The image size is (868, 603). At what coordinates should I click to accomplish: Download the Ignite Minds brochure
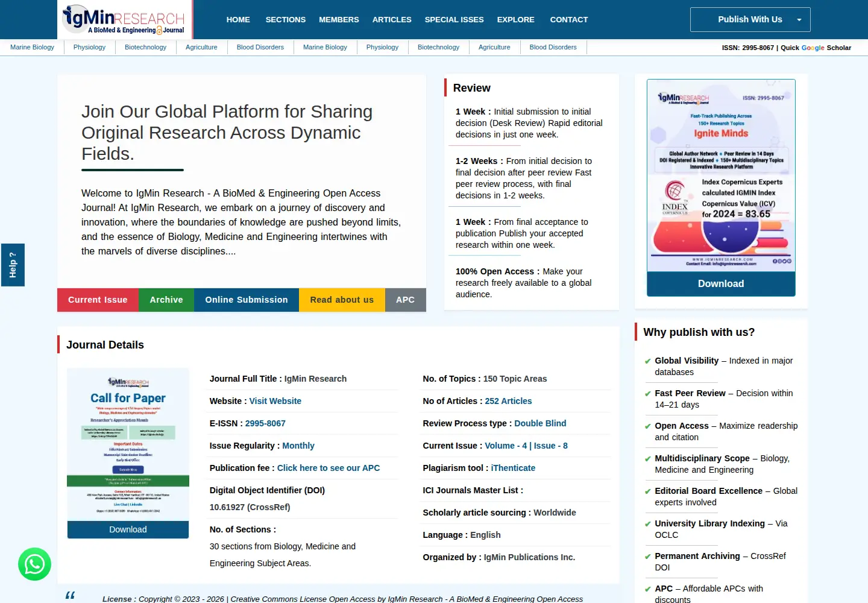pyautogui.click(x=721, y=283)
